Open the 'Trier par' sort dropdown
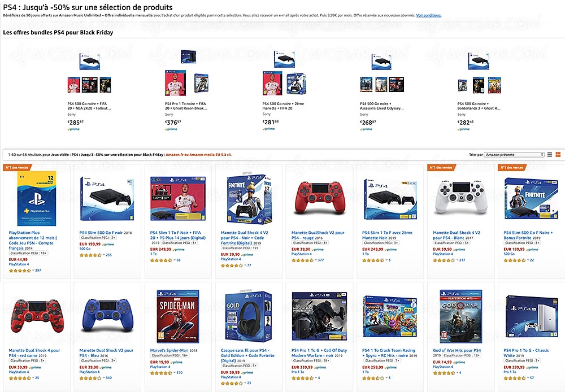The height and width of the screenshot is (392, 565). pos(514,154)
